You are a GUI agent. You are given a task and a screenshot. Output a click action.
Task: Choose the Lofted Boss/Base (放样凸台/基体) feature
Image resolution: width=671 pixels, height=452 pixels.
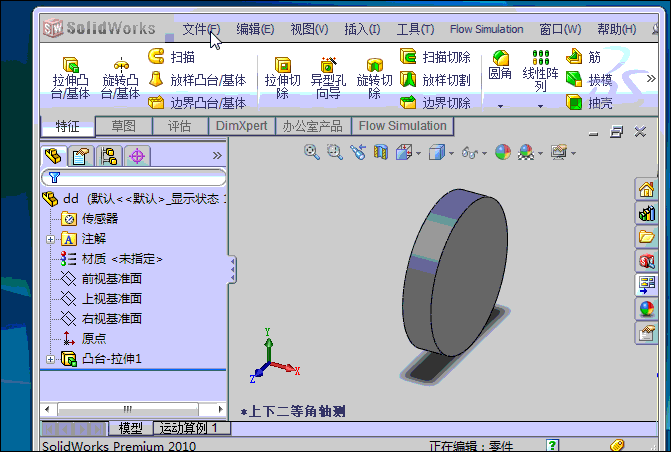[197, 80]
